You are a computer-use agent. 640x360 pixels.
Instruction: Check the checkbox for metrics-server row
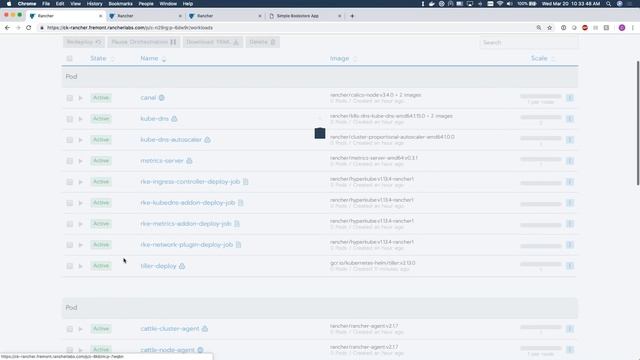coord(70,161)
